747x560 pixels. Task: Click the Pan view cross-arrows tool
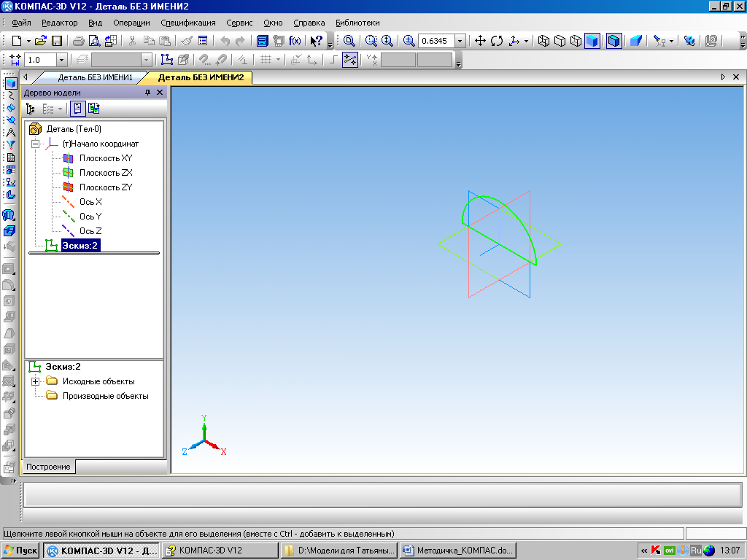(480, 41)
